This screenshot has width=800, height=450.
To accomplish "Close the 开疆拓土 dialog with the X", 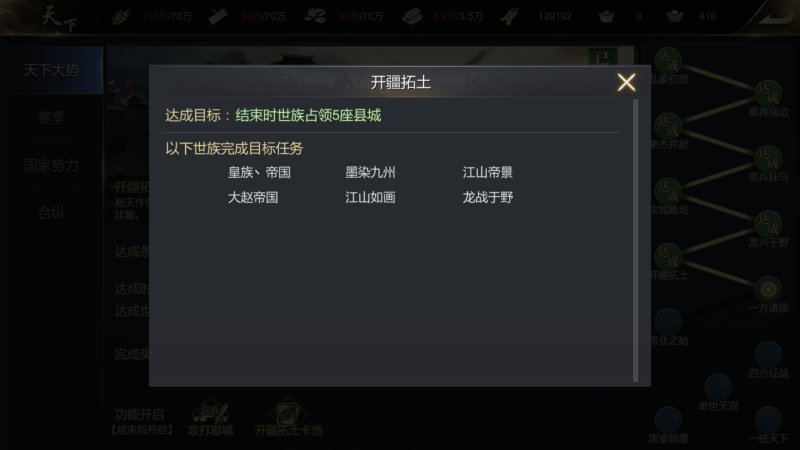I will [626, 82].
